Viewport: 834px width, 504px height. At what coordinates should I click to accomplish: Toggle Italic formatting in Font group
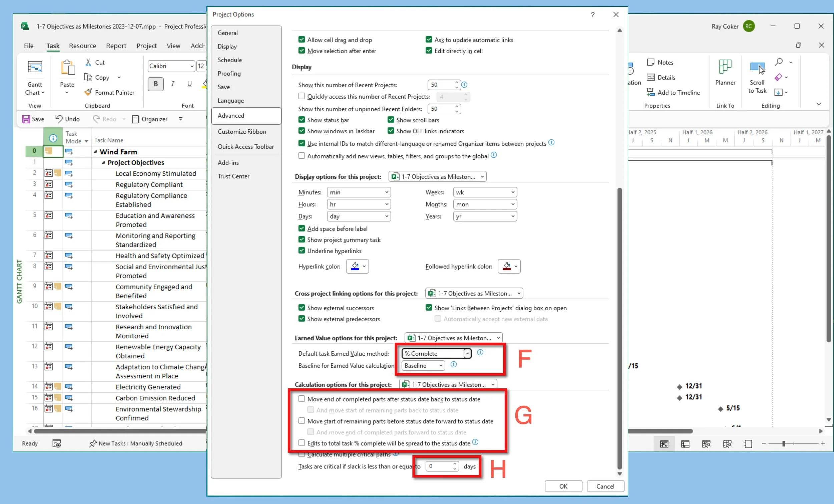tap(172, 84)
